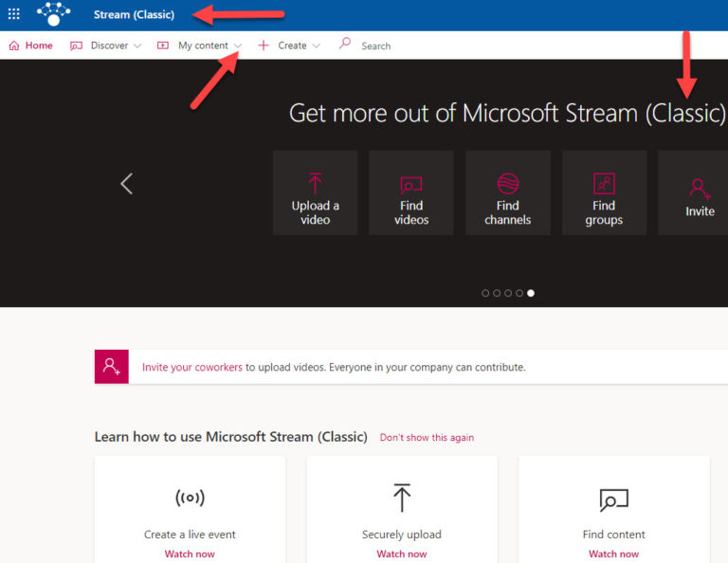The height and width of the screenshot is (563, 728).
Task: Open the Upload a video tile
Action: (x=316, y=192)
